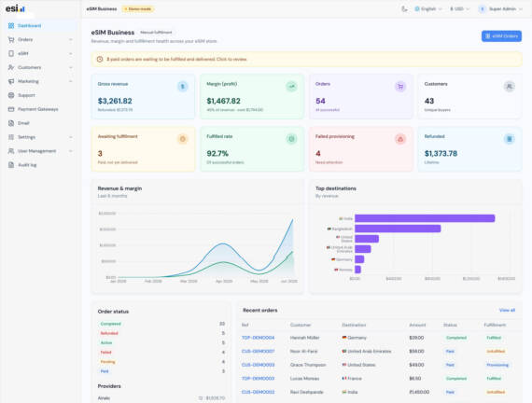Click the Payment Gateways card icon

point(11,109)
